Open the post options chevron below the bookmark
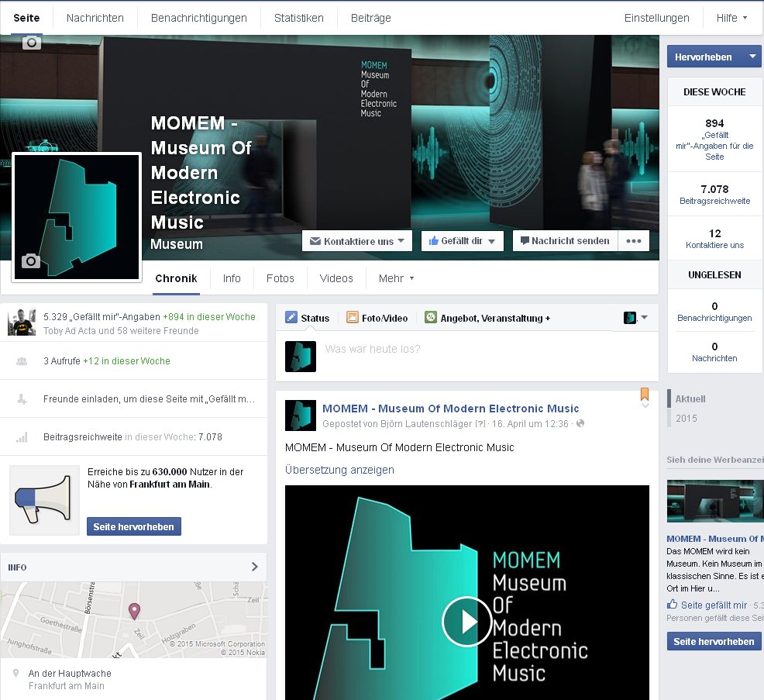This screenshot has height=700, width=764. tap(645, 405)
